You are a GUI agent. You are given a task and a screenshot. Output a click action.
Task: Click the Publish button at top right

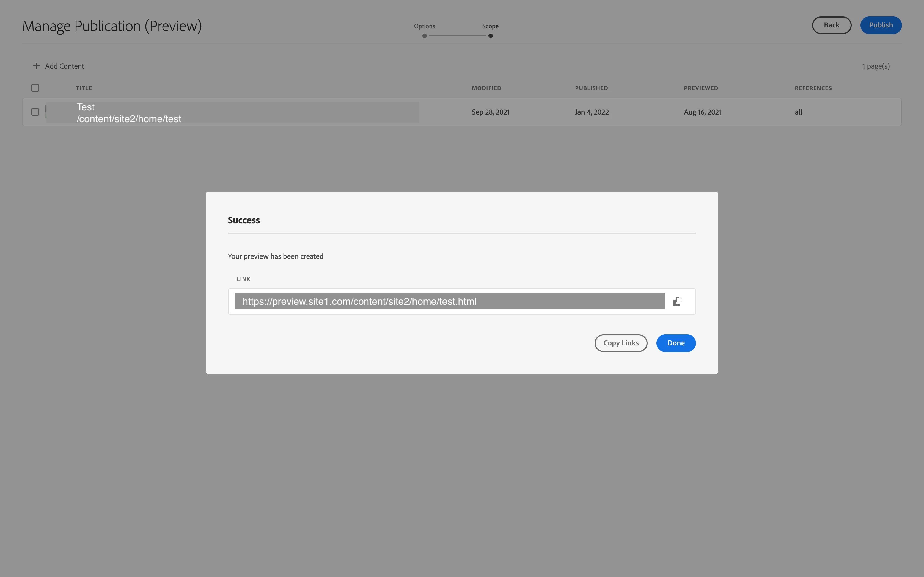881,25
